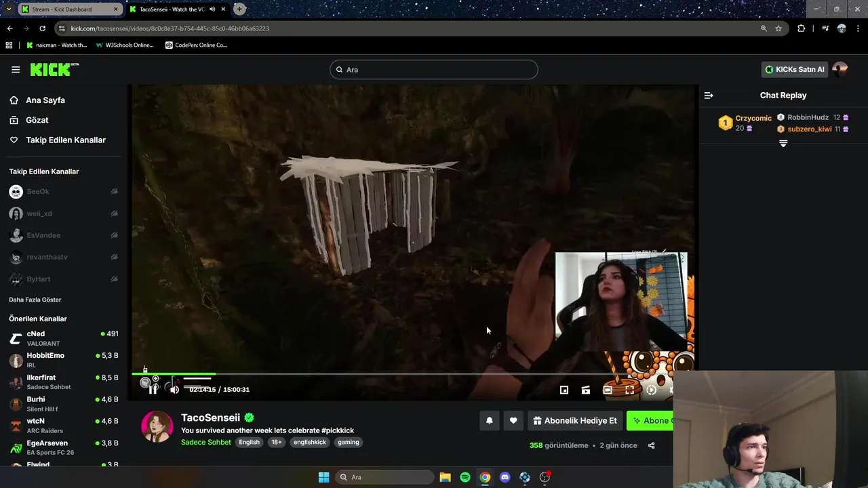
Task: Open SeeOk followed channel
Action: pyautogui.click(x=64, y=192)
